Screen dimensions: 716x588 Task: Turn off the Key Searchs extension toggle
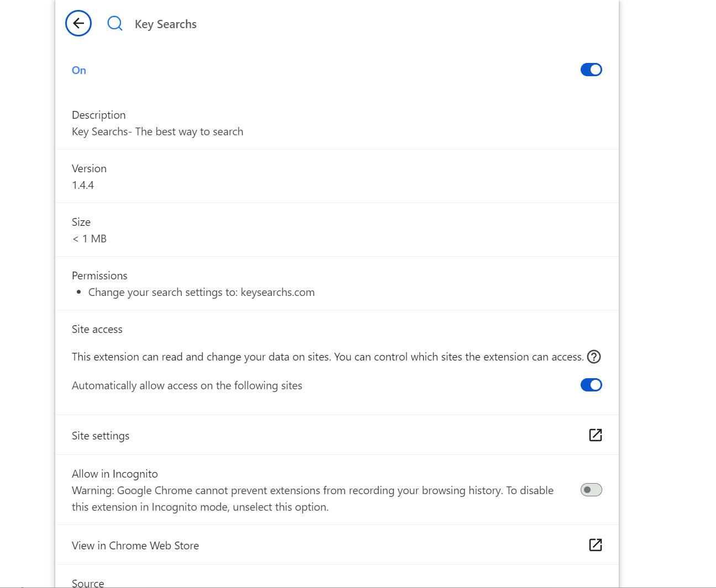click(x=591, y=70)
